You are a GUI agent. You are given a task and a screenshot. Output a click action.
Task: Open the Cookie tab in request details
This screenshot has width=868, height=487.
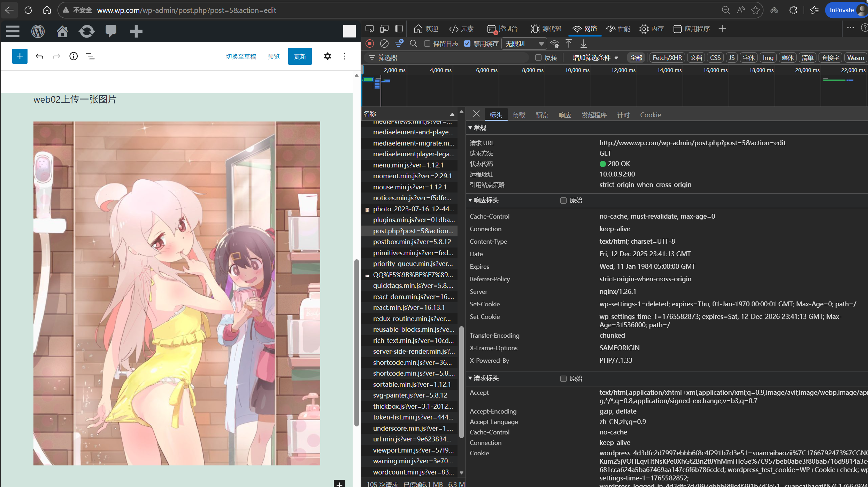click(x=650, y=115)
